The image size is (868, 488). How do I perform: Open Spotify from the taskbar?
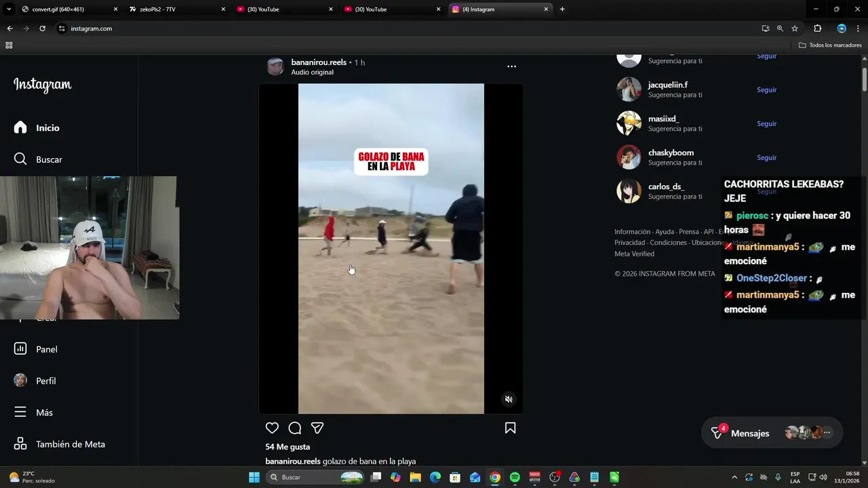click(515, 477)
